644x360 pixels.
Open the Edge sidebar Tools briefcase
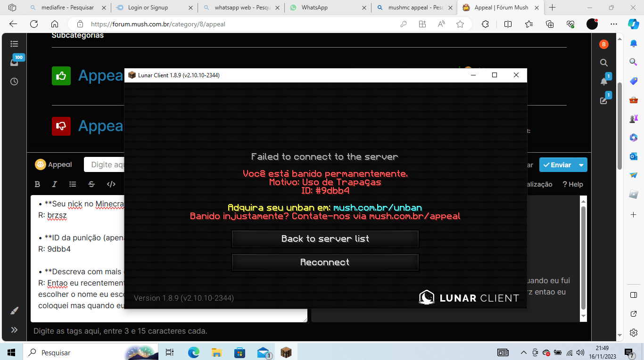pos(634,100)
